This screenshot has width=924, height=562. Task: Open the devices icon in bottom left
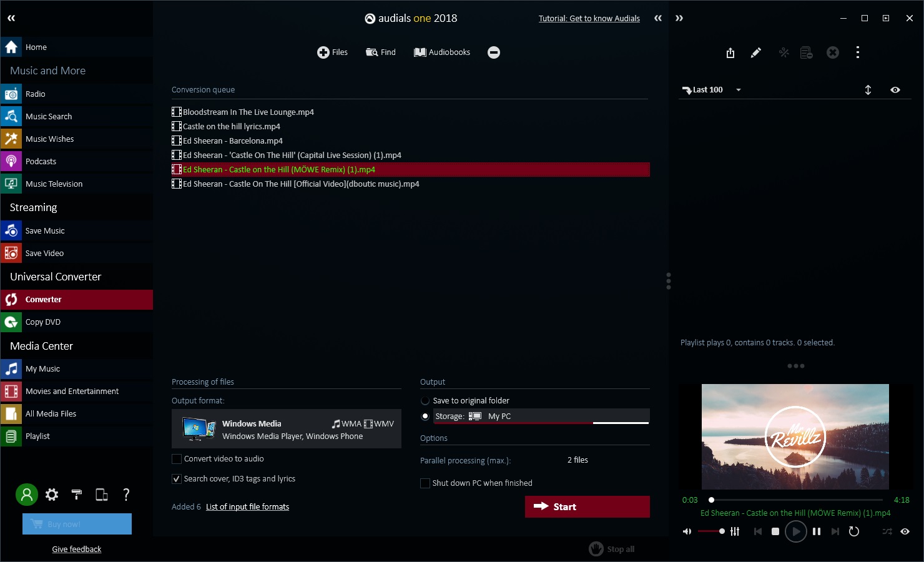click(x=101, y=495)
